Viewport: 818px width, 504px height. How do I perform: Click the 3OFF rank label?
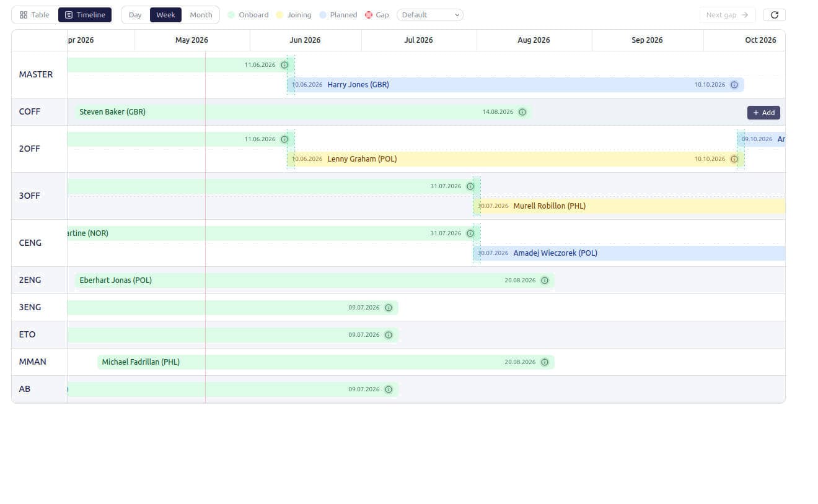(30, 196)
